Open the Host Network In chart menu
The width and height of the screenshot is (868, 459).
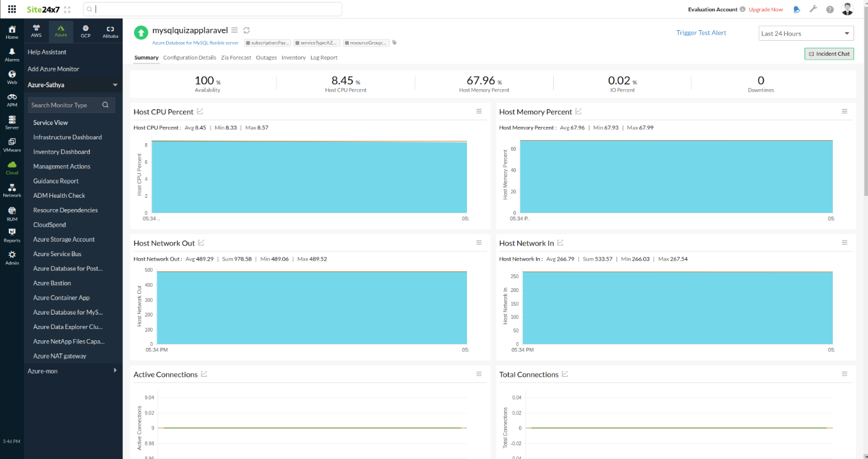[845, 242]
